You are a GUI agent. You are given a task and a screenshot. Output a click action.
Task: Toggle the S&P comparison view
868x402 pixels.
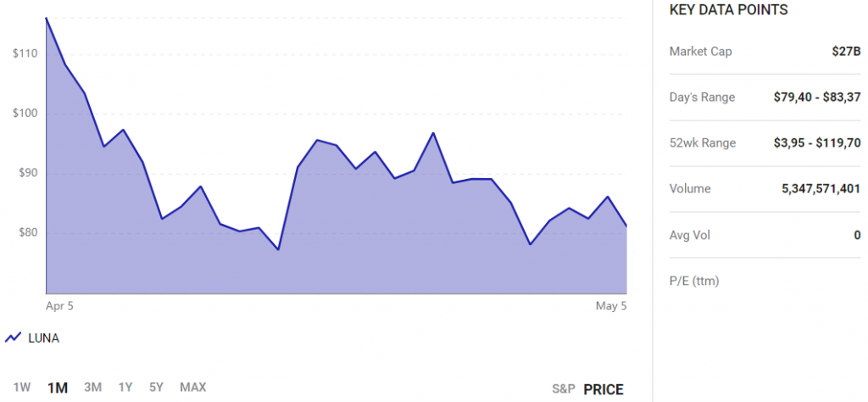pos(564,389)
